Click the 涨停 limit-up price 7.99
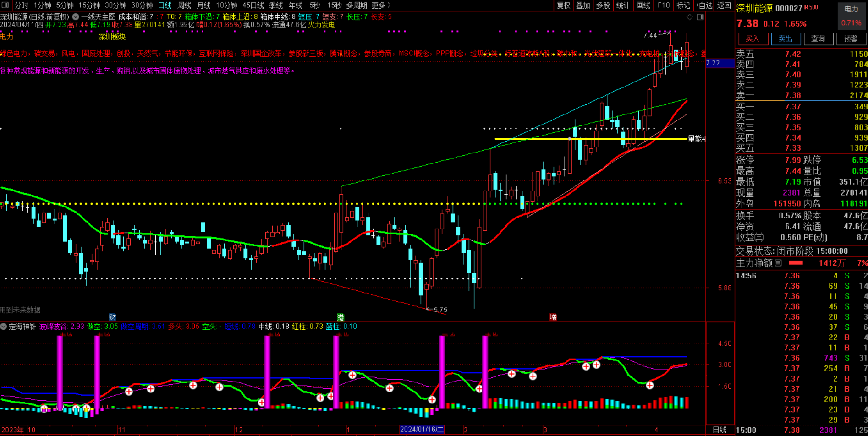The width and height of the screenshot is (868, 436). pyautogui.click(x=793, y=160)
